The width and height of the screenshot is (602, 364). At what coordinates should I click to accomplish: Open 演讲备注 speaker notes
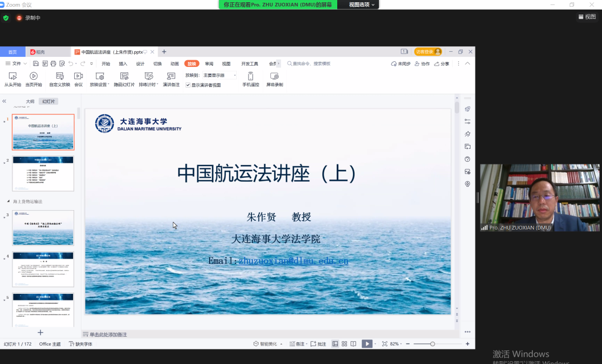click(x=171, y=76)
